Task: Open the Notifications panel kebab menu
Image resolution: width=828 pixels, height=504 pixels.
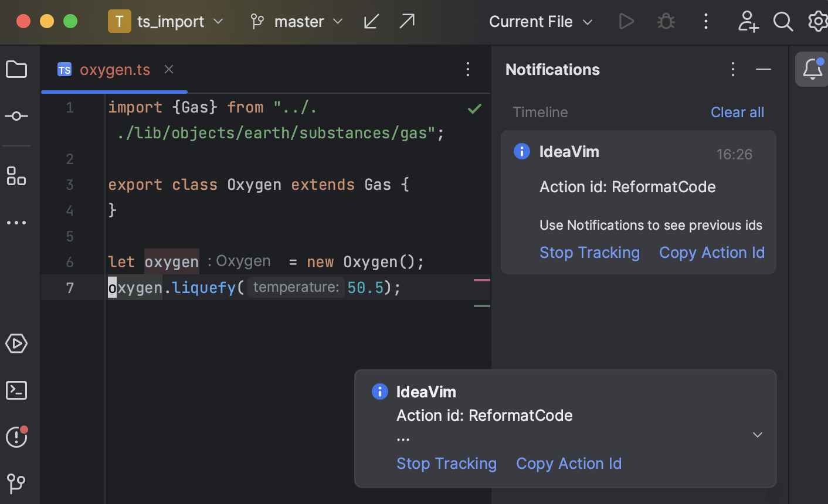Action: [x=732, y=69]
